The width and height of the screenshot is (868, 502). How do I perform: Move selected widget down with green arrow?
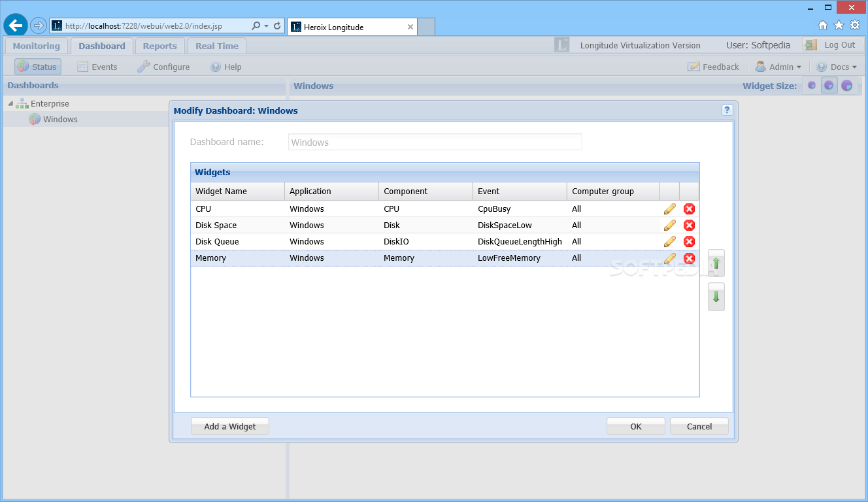pyautogui.click(x=716, y=297)
